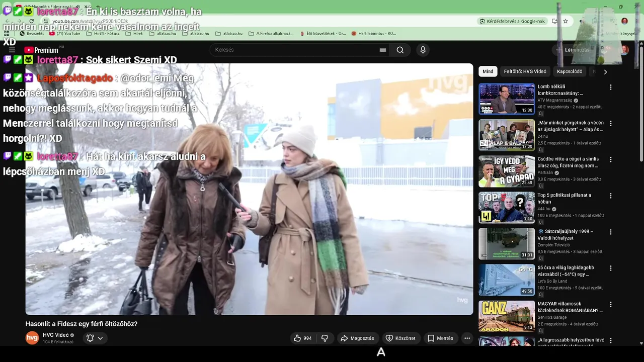Viewport: 644px width, 362px height.
Task: Open Let's Go By Land channel name
Action: (552, 281)
